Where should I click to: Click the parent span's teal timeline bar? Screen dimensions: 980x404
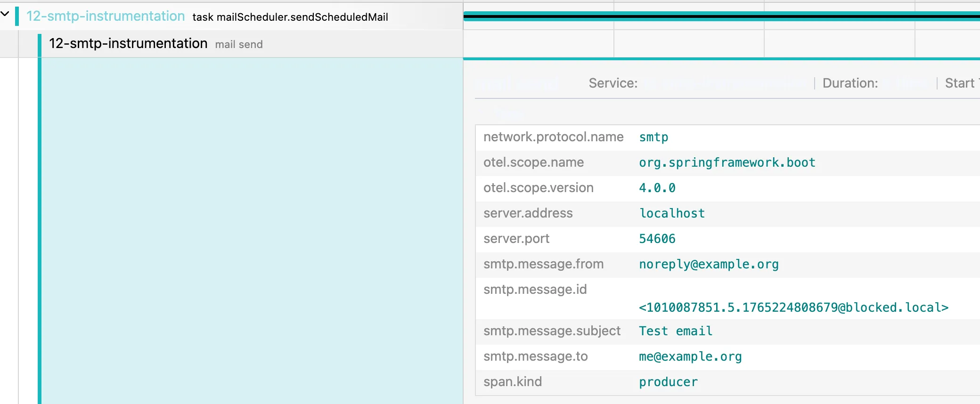[x=721, y=16]
